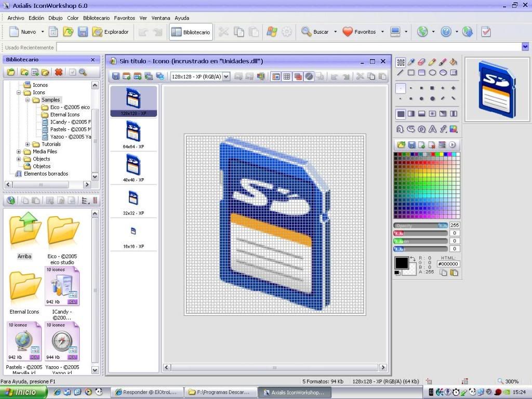Screen dimensions: 532x399
Task: Adjust the Opacity slider
Action: tap(421, 225)
